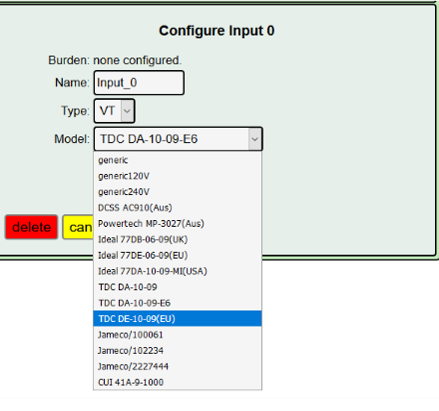Click the Name input field

click(139, 83)
